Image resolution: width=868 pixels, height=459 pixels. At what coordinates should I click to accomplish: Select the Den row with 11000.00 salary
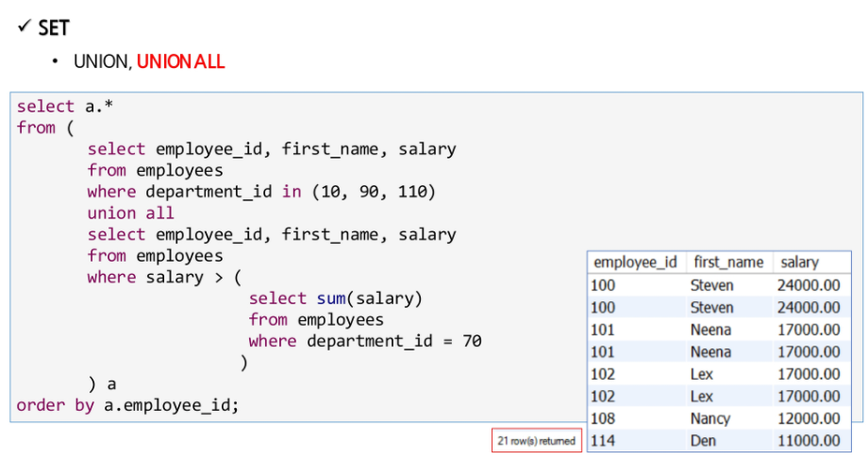click(x=719, y=441)
